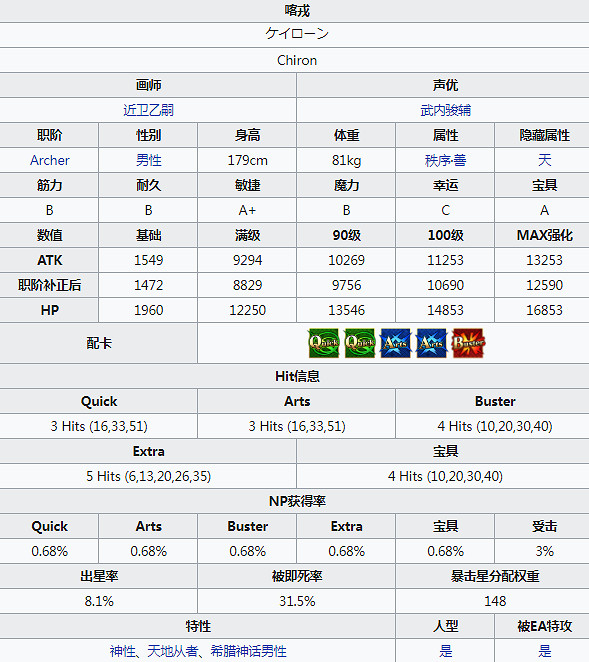Click the second Arts command card icon

tap(432, 343)
